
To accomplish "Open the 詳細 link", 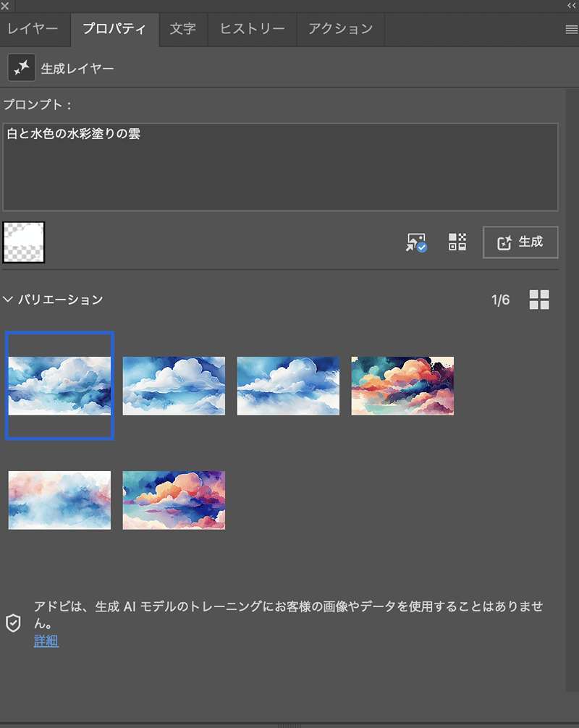I will tap(46, 640).
